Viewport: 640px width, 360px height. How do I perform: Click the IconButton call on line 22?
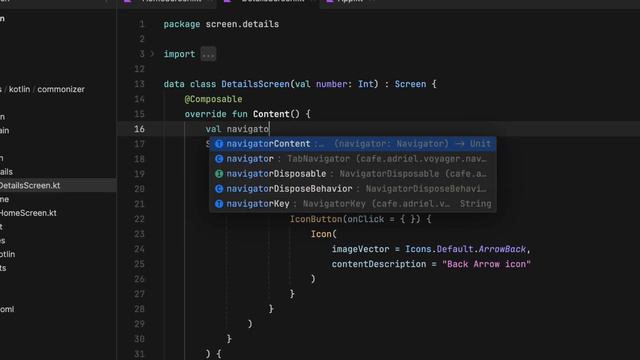[x=316, y=219]
